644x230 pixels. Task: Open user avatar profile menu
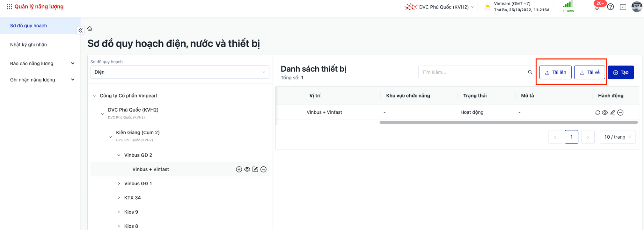pos(637,6)
